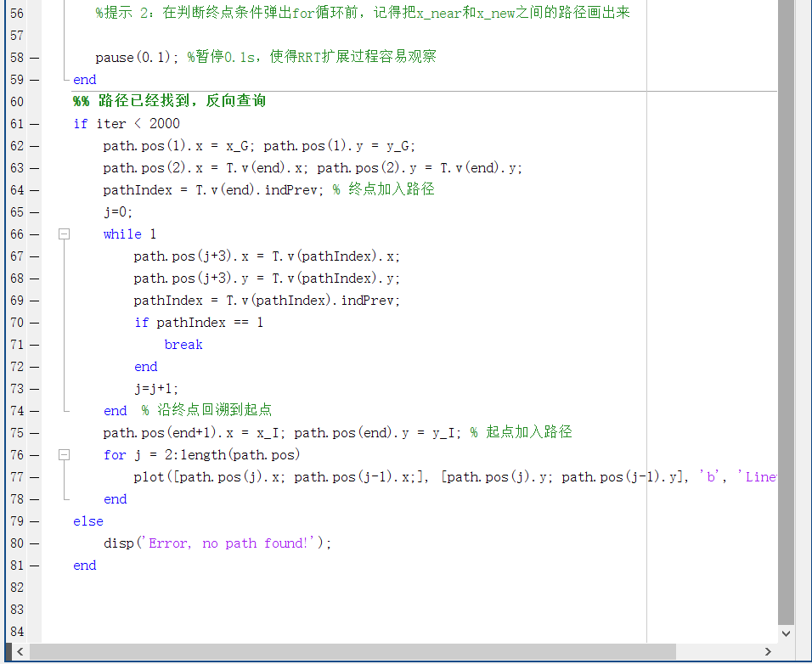Viewport: 812px width, 664px height.
Task: Click the hint comment on line 56
Action: (x=363, y=13)
